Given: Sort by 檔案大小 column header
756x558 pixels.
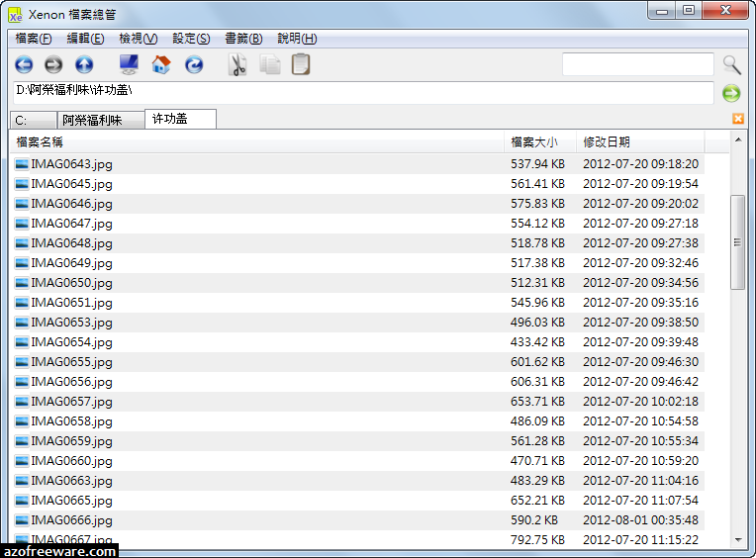Looking at the screenshot, I should 540,142.
